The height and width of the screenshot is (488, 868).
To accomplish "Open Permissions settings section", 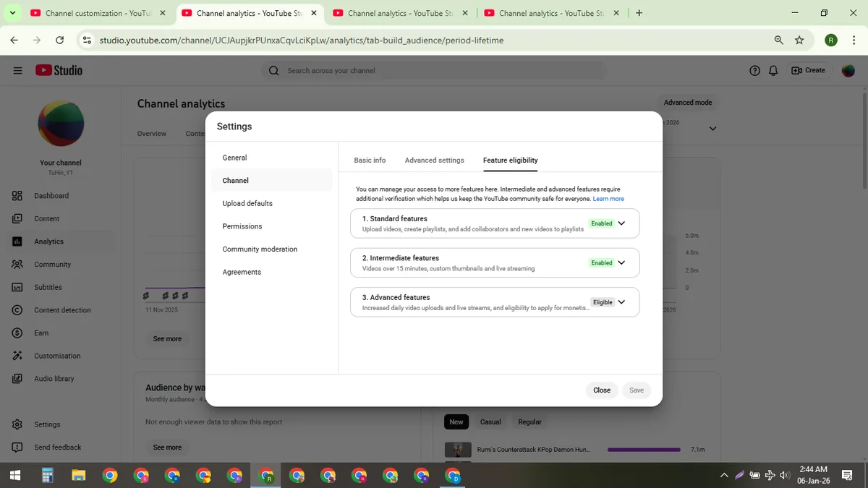I will pos(272,226).
